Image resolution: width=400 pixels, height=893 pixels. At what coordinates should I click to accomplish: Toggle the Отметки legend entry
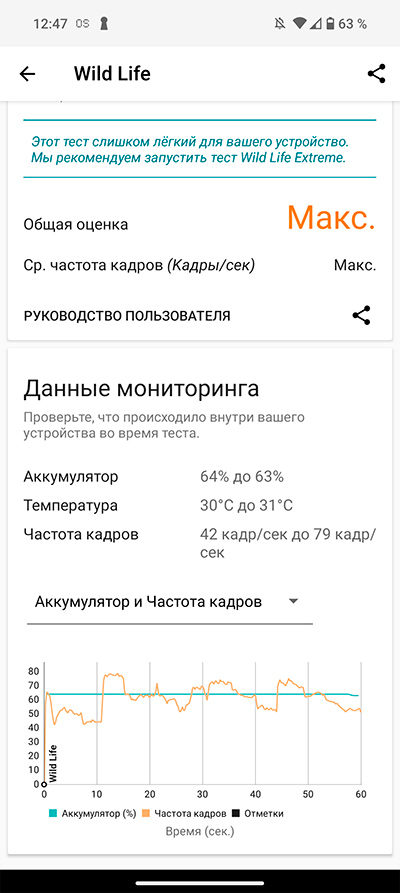point(259,814)
